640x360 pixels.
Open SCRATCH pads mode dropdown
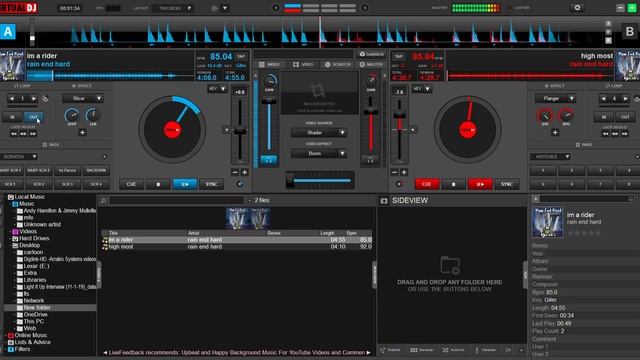[x=19, y=156]
